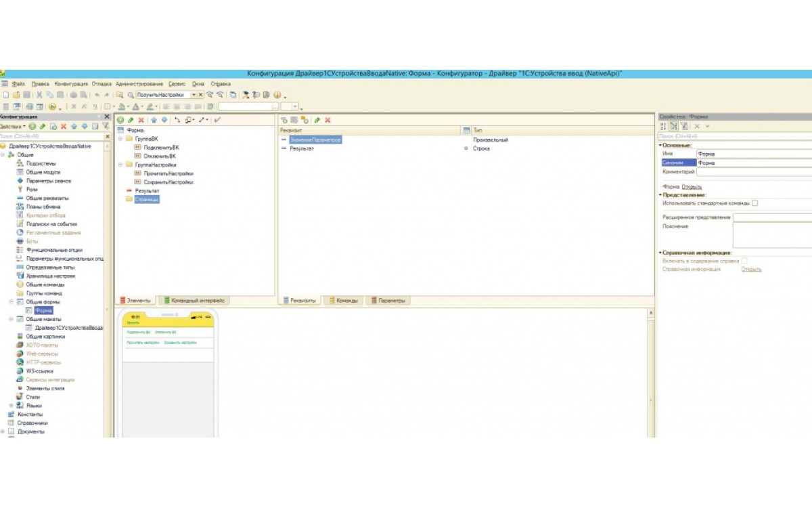Screen dimensions: 812x508
Task: Expand the Документы node in configuration tree
Action: point(3,431)
